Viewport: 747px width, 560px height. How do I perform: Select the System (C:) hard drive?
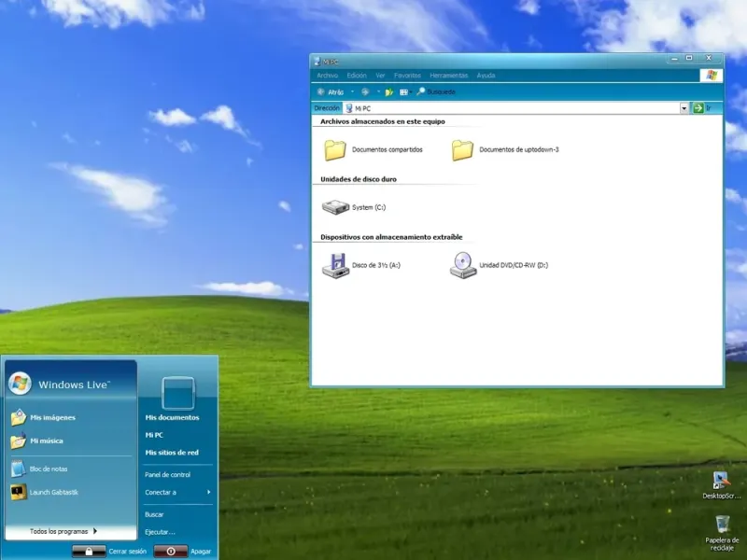354,207
